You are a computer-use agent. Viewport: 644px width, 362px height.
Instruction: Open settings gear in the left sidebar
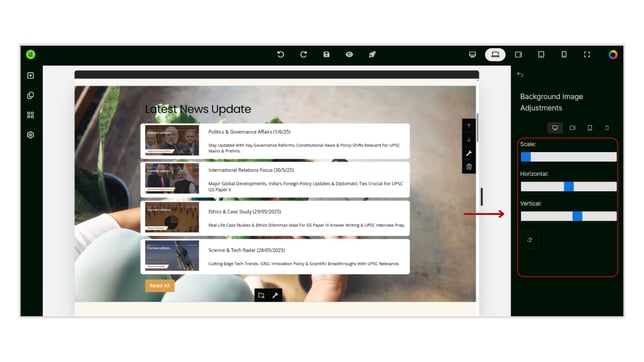[x=31, y=135]
